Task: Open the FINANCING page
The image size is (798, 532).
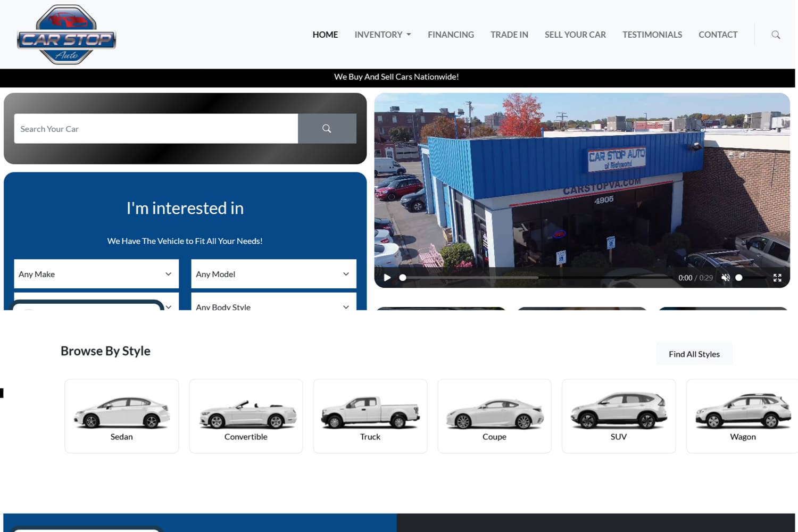Action: [x=451, y=35]
